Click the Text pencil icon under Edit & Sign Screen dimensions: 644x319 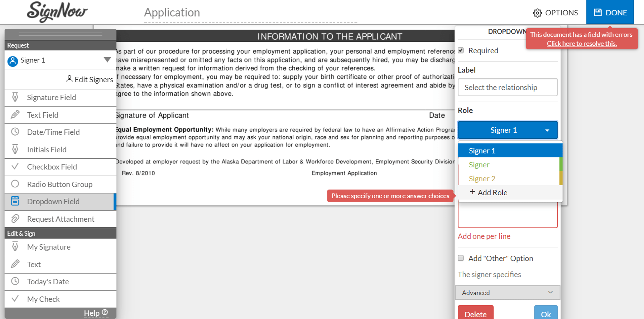(x=15, y=264)
